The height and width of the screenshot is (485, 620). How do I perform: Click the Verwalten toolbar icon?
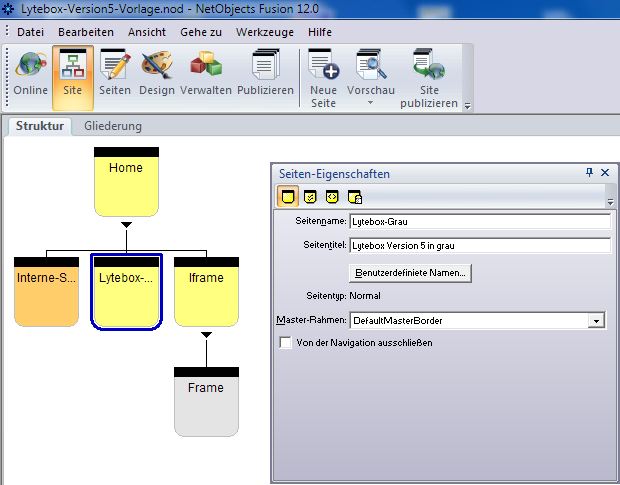tap(206, 74)
